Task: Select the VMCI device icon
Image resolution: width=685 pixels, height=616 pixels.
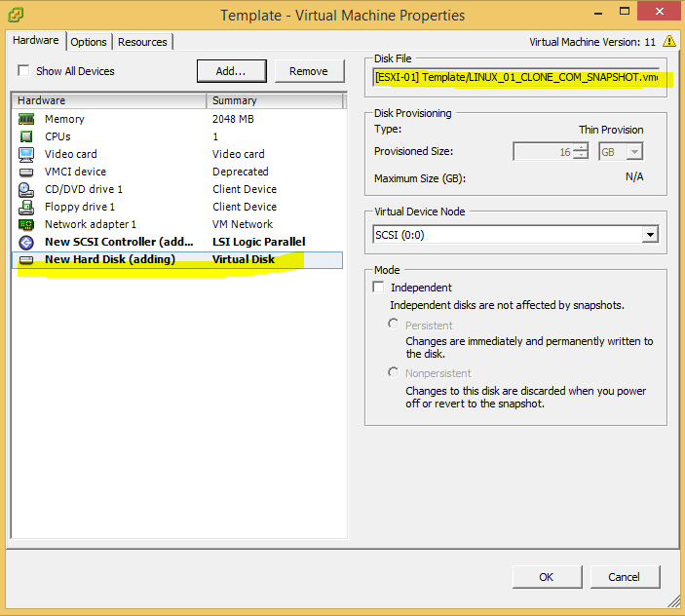Action: [x=26, y=172]
